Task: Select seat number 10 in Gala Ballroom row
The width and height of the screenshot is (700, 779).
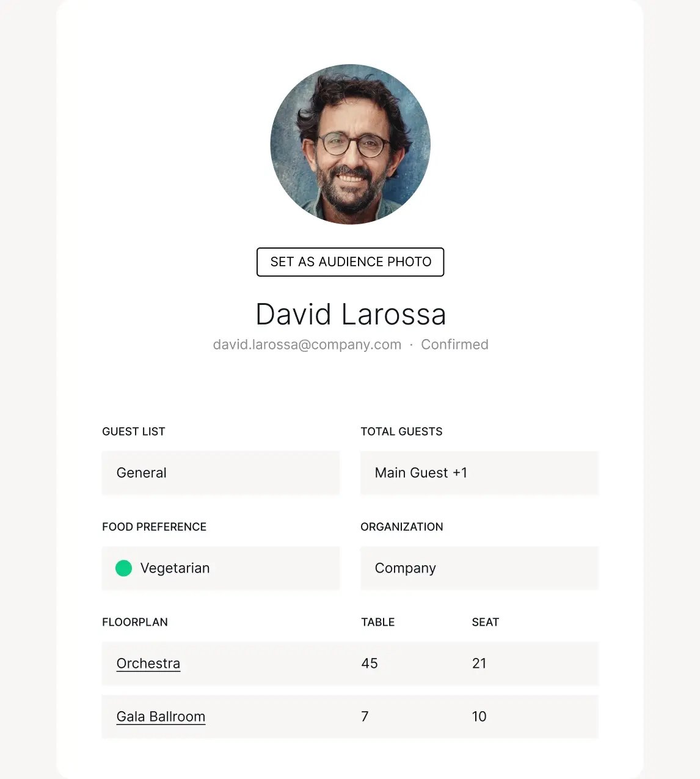Action: (x=479, y=717)
